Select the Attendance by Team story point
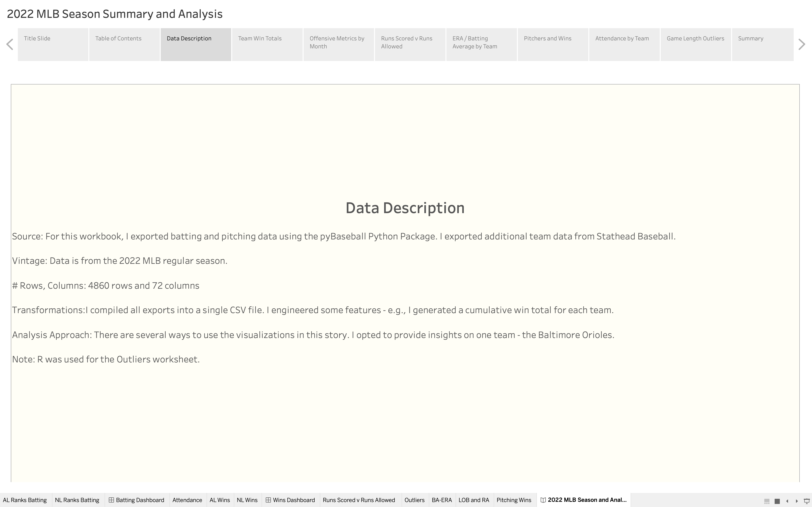812x507 pixels. pos(622,38)
